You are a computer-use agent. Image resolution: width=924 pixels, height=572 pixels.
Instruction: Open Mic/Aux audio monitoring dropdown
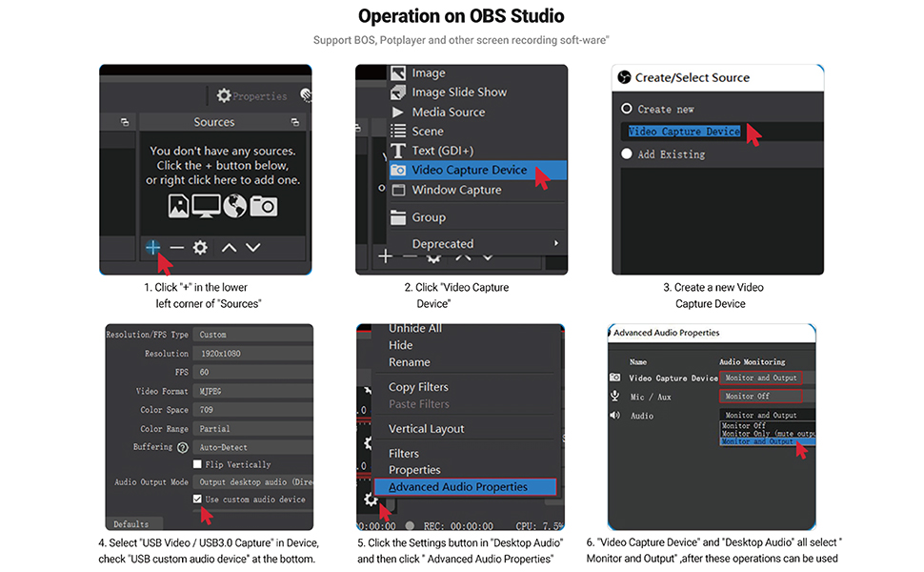click(x=760, y=396)
